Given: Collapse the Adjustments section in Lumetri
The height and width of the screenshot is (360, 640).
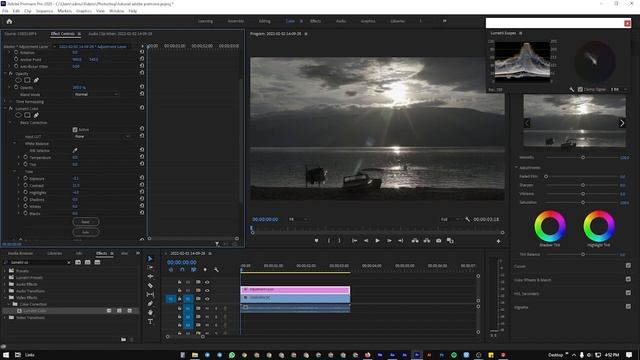Looking at the screenshot, I should (516, 167).
